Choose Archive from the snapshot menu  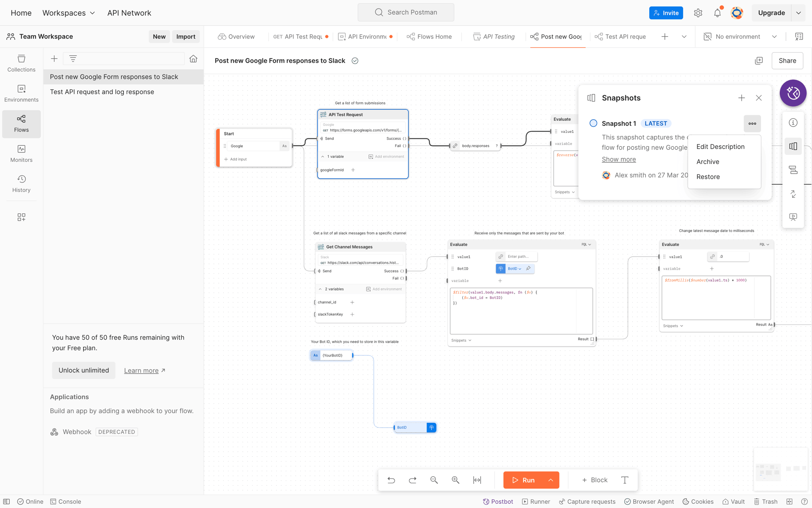tap(708, 162)
